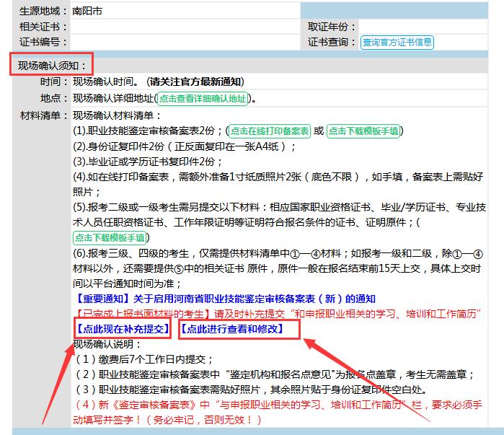This screenshot has height=435, width=504.
Task: Focus the 相关证书 input field
Action: [184, 27]
